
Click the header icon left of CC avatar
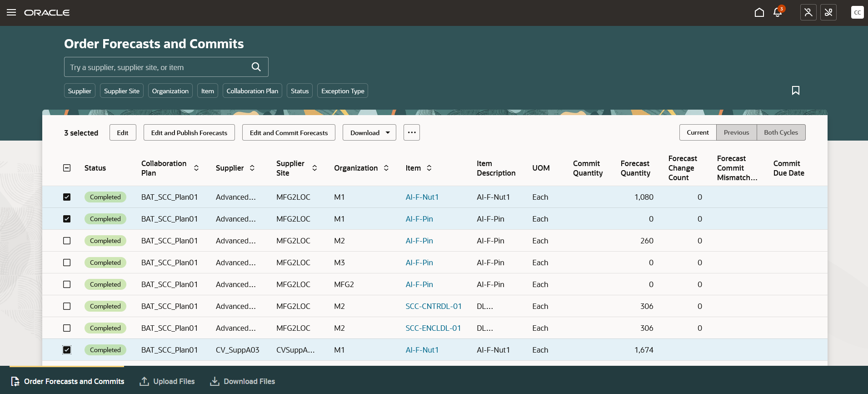pyautogui.click(x=828, y=12)
